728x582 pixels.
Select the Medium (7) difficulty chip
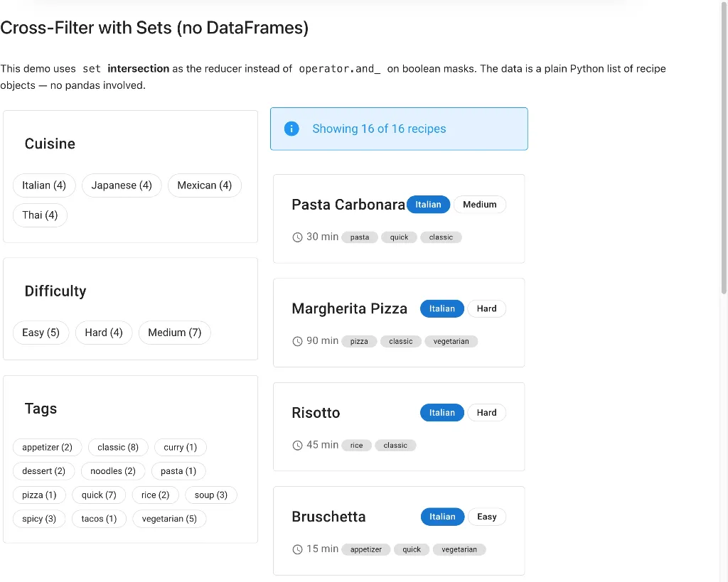click(174, 333)
